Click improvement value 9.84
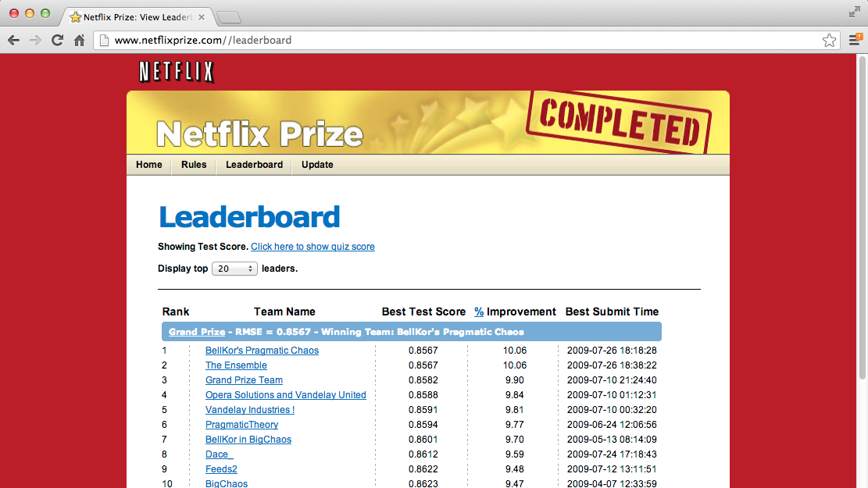 [x=514, y=395]
